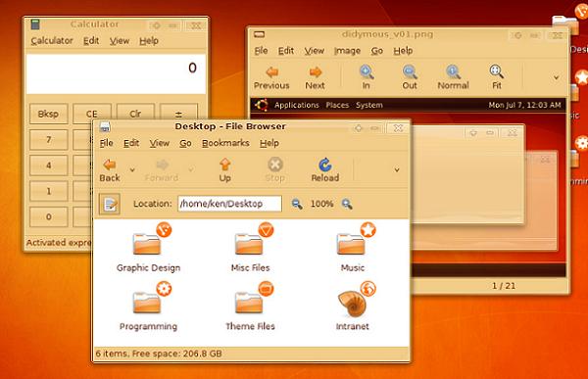Click the Reload icon in File Browser
The image size is (588, 379).
click(324, 165)
